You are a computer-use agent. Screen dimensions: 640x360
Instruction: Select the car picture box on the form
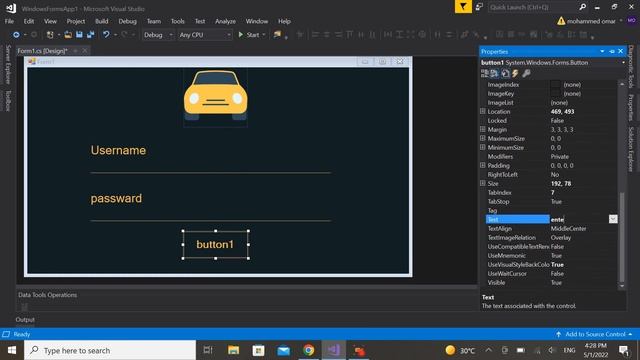[216, 98]
